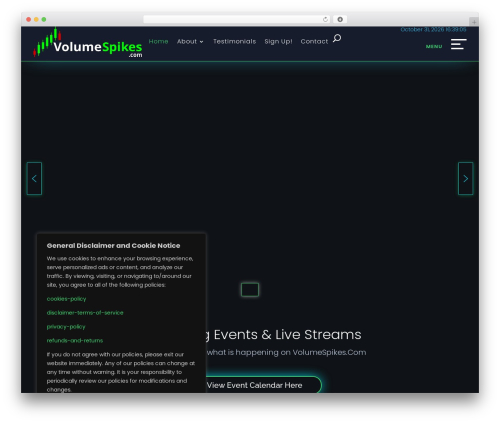Open the Testimonials nav item
This screenshot has width=500, height=423.
pyautogui.click(x=235, y=41)
